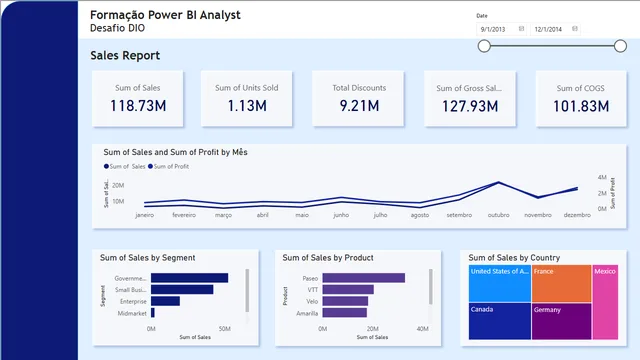Screen dimensions: 640x360
Task: Click the Sum of Sales by Segment title
Action: [x=148, y=258]
